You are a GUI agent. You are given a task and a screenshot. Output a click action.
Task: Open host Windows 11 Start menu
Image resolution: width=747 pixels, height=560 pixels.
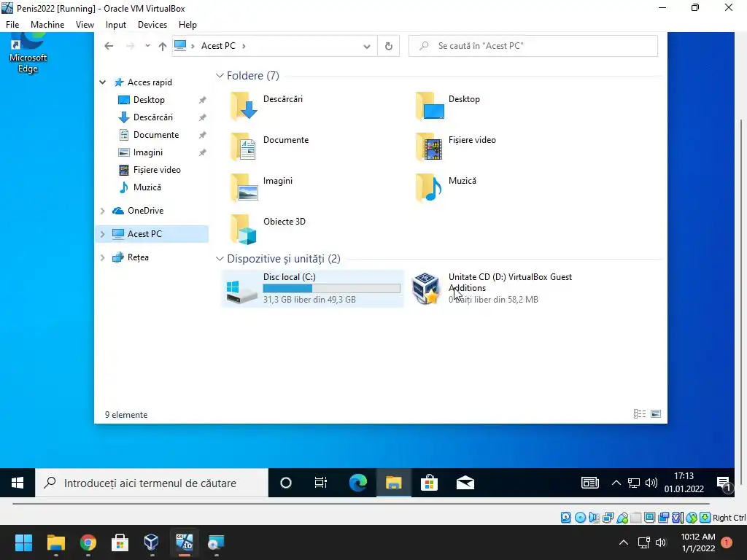[23, 542]
